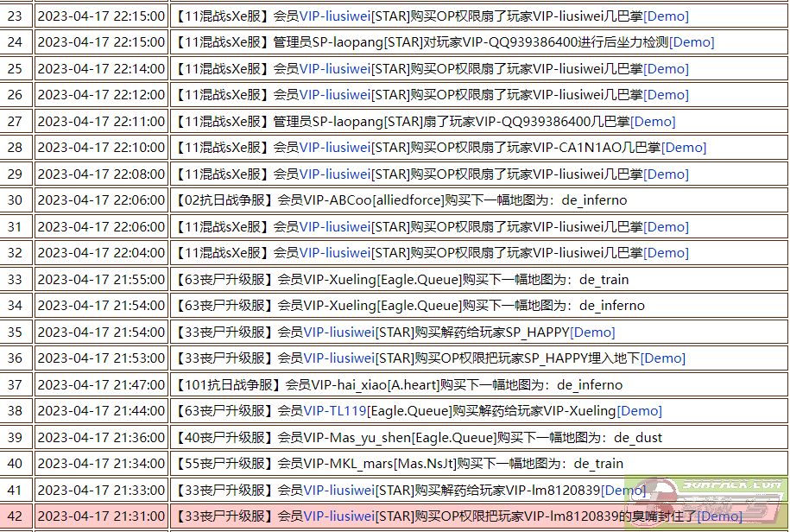Viewport: 790px width, 532px height.
Task: Click VIP-liusiwei link in row 32
Action: (x=335, y=253)
